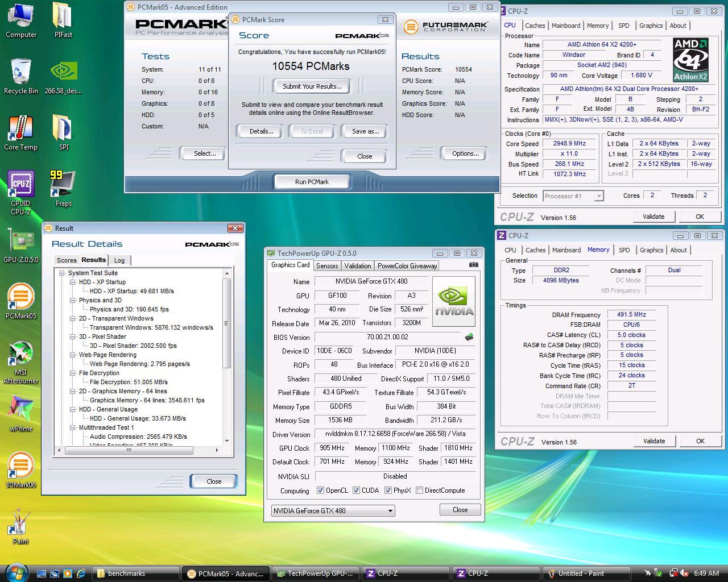Open the 266.58_des NVIDIA driver icon
Image resolution: width=728 pixels, height=582 pixels.
click(x=63, y=77)
